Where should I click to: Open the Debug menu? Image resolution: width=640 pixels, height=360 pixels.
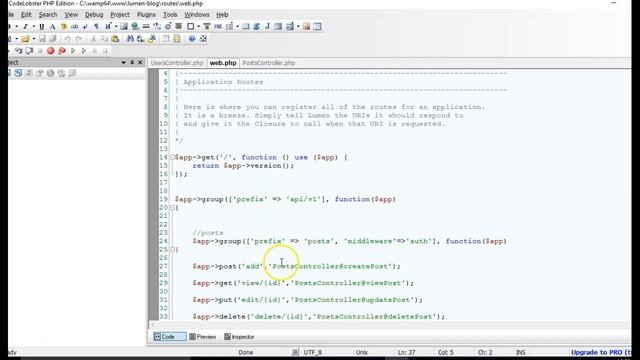click(x=94, y=15)
